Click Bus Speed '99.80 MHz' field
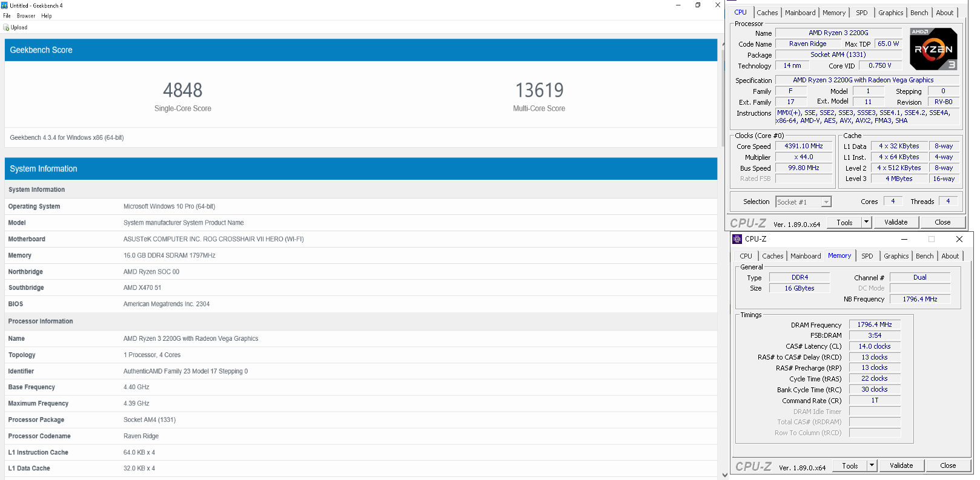The height and width of the screenshot is (480, 980). [x=804, y=168]
